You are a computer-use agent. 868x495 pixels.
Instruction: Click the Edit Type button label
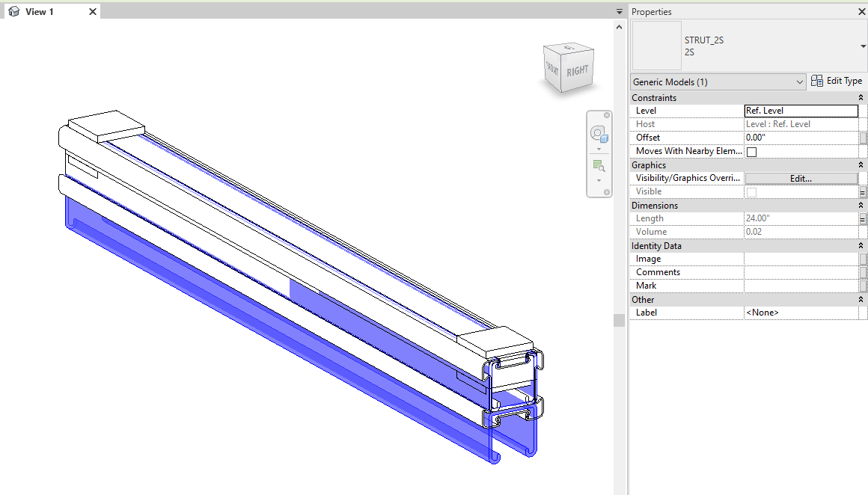click(844, 81)
